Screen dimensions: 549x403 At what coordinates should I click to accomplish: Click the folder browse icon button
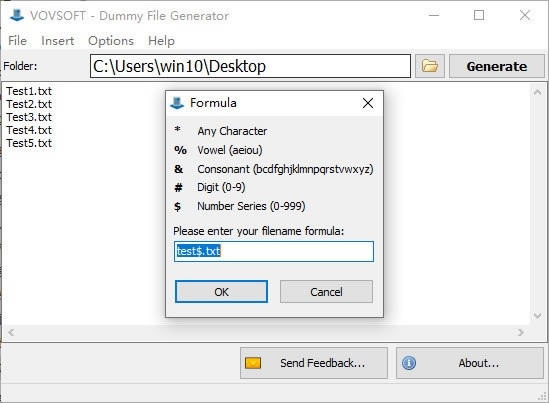point(430,66)
